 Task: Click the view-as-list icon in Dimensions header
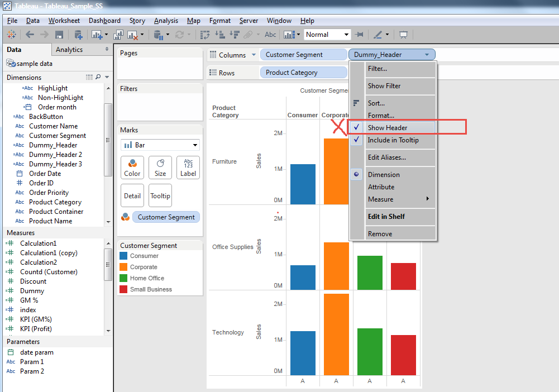click(x=89, y=77)
